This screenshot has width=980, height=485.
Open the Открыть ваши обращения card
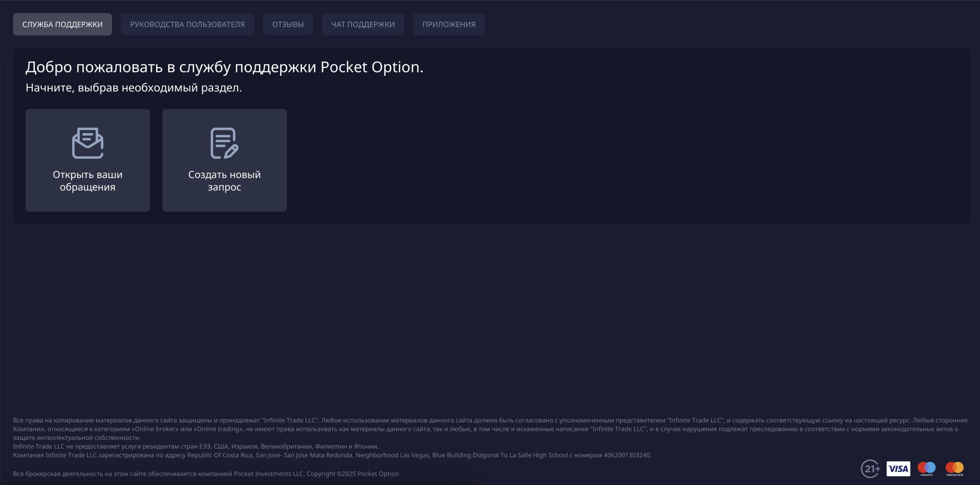click(x=87, y=160)
